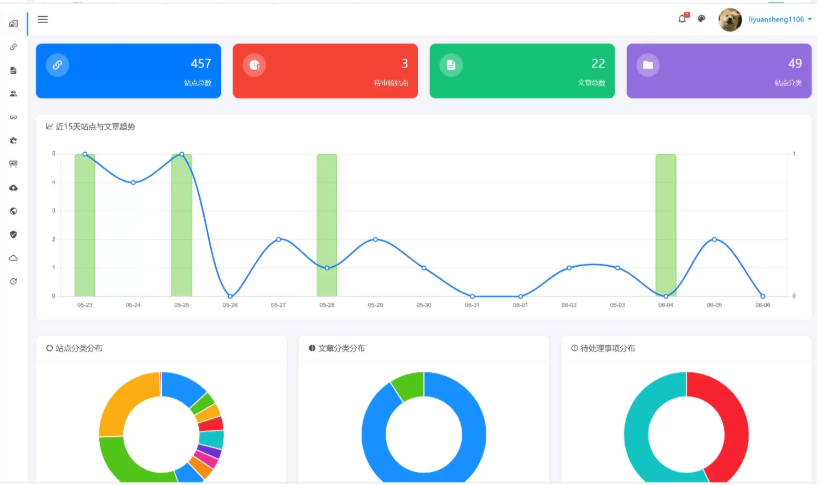Click the line data point at 06-05
Screen dimensions: 823x486
714,239
